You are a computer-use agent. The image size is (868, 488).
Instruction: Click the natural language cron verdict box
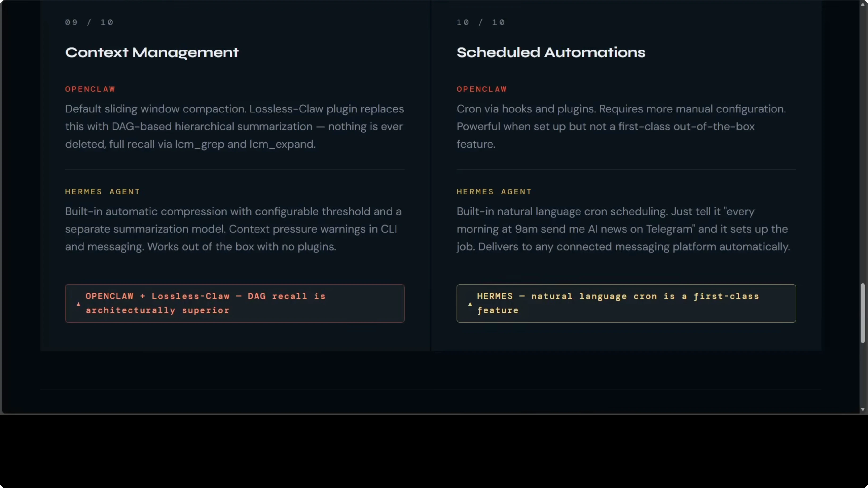pyautogui.click(x=626, y=303)
